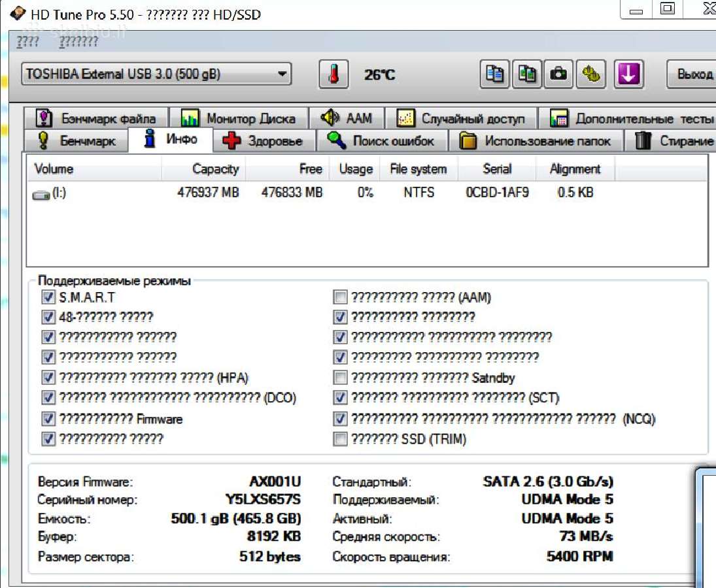Click the 0CBD-1AF9 serial cell
716x588 pixels.
tap(497, 193)
